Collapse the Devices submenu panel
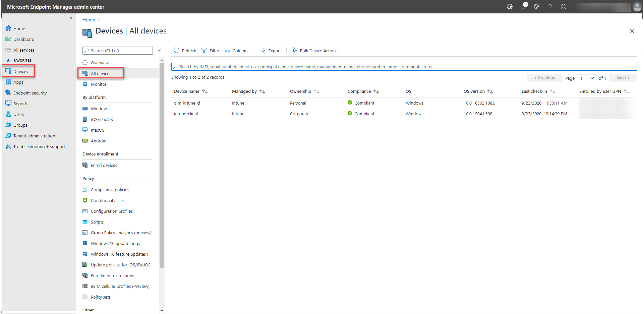Image resolution: width=644 pixels, height=314 pixels. click(159, 51)
